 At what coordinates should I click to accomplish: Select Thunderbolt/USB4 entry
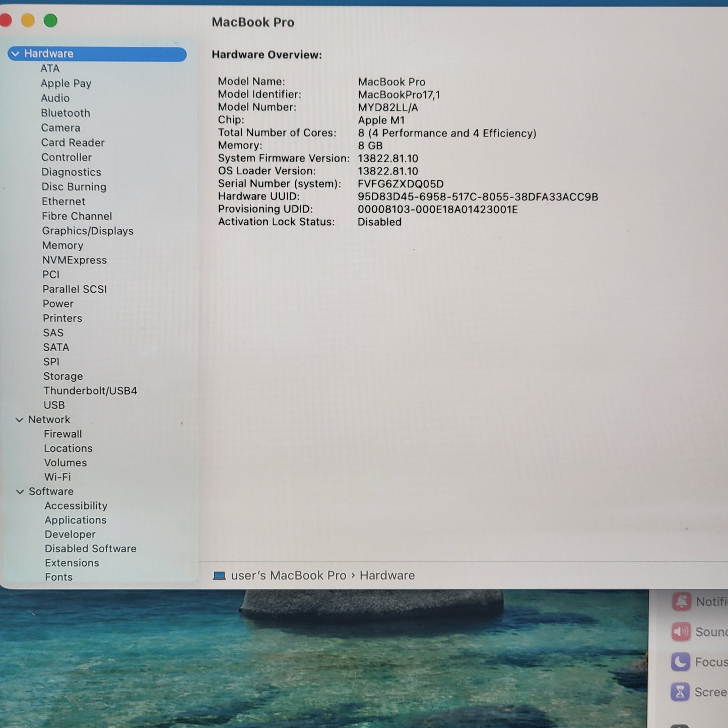point(90,391)
